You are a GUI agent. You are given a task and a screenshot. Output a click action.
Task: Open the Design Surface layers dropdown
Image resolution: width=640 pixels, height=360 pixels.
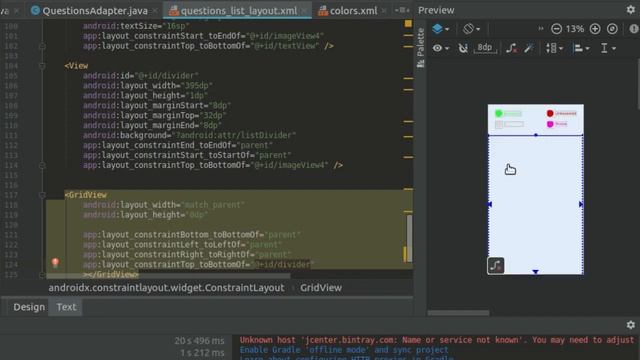point(440,29)
